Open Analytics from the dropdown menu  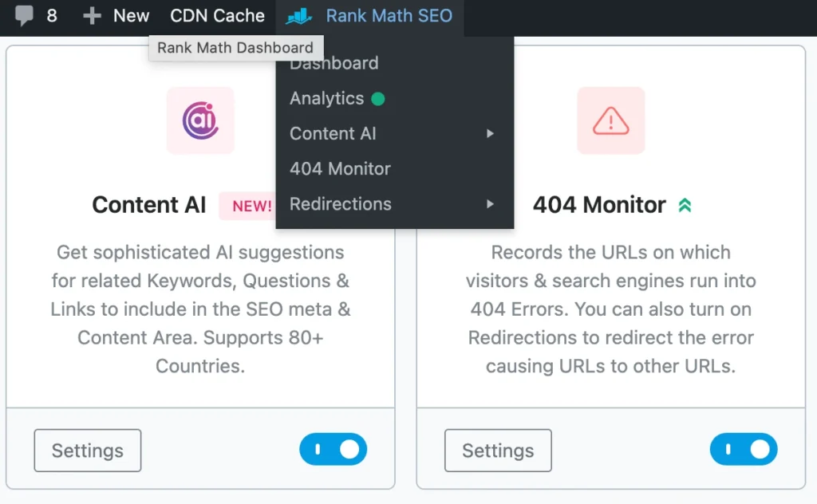(327, 99)
